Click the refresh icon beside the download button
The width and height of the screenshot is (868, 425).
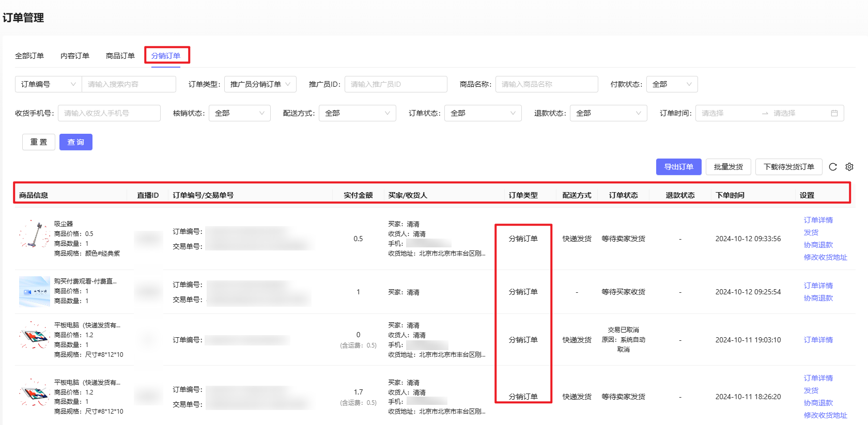(833, 167)
